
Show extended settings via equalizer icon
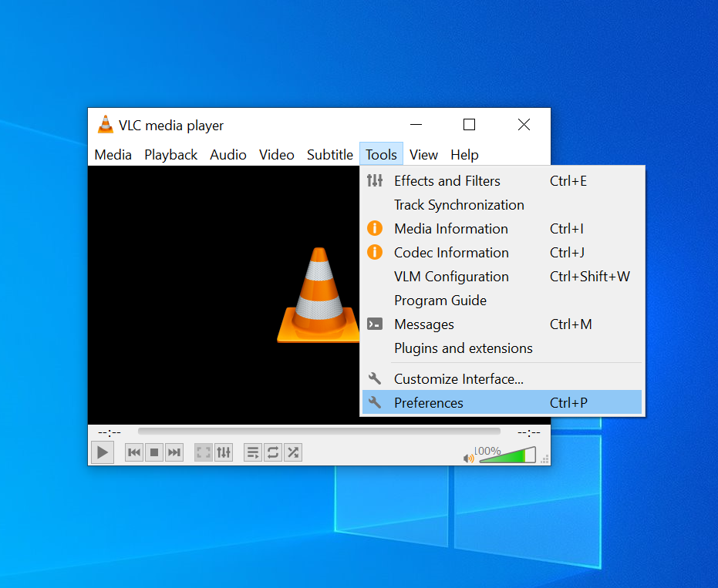[x=224, y=452]
